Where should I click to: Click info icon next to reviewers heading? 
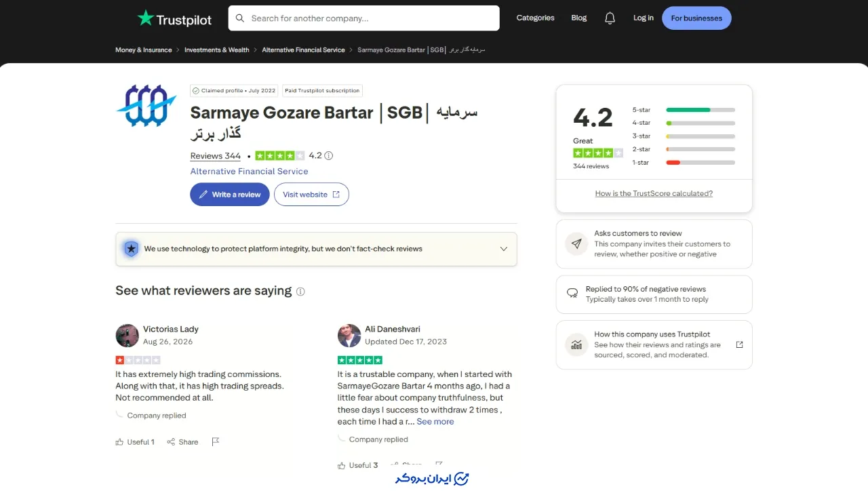pyautogui.click(x=300, y=292)
